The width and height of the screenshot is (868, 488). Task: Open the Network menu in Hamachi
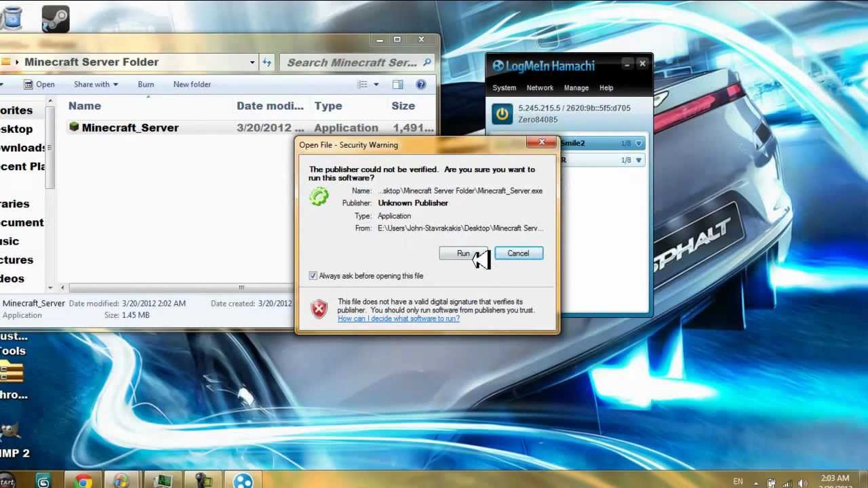coord(540,87)
